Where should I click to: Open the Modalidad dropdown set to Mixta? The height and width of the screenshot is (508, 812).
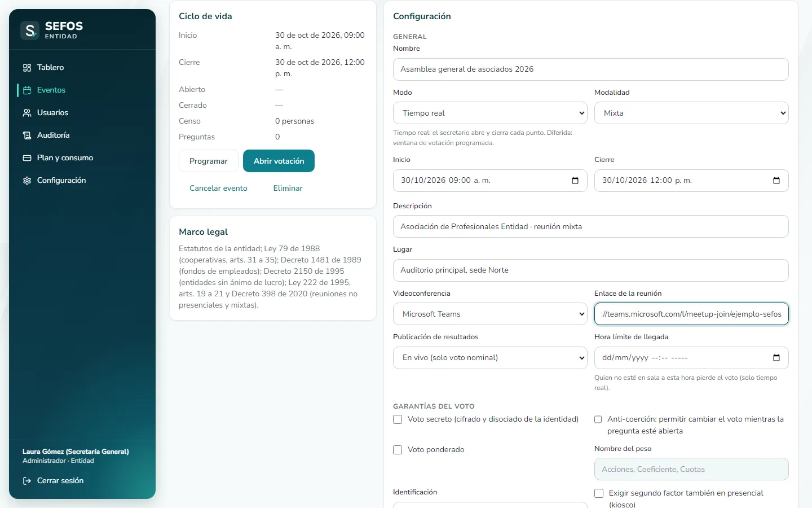691,113
